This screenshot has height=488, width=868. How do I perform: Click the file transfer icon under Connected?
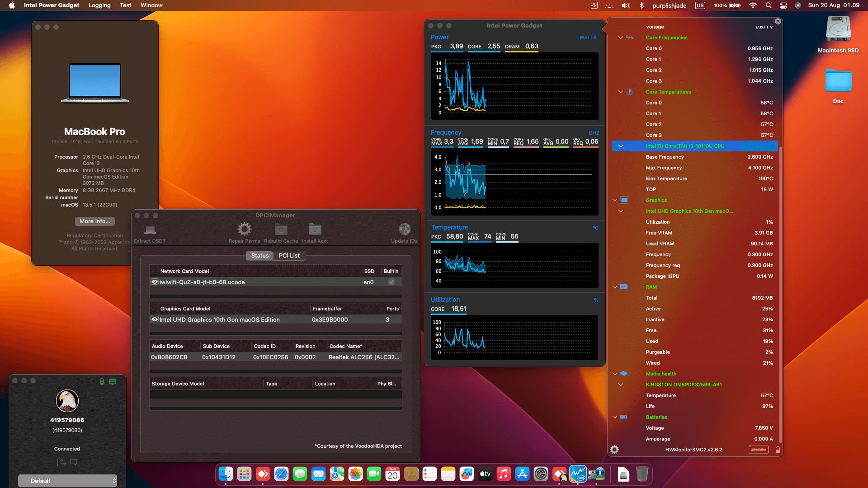(61, 462)
